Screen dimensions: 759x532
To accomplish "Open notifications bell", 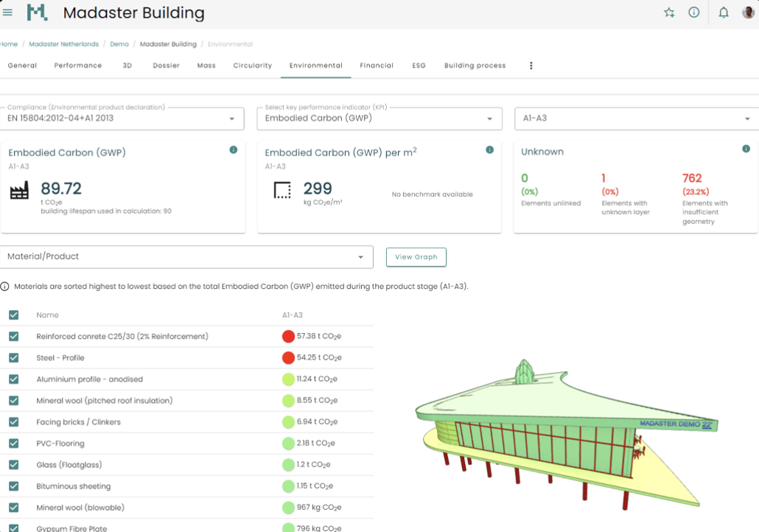I will click(x=724, y=13).
